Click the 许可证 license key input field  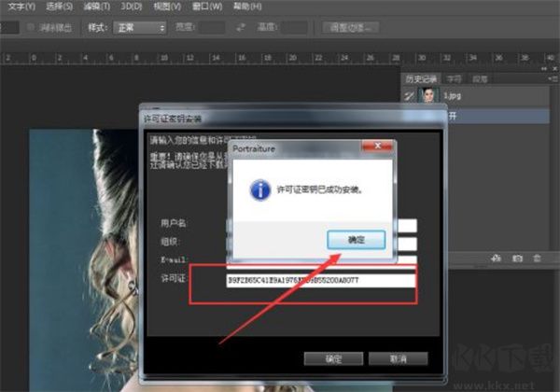point(320,280)
